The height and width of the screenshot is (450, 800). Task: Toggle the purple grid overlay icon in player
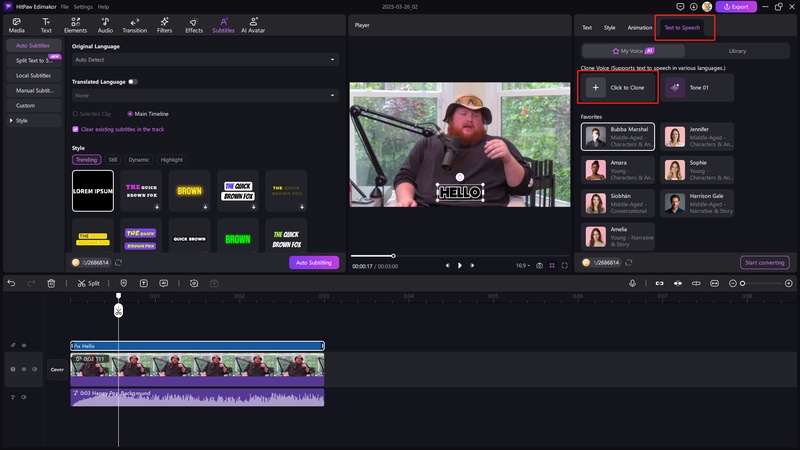552,265
